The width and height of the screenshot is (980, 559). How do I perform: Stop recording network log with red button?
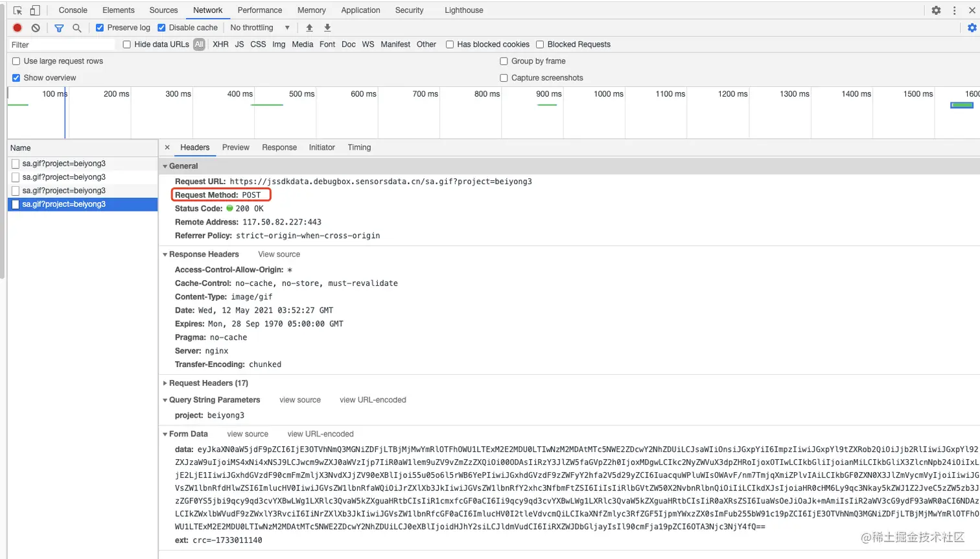(17, 28)
